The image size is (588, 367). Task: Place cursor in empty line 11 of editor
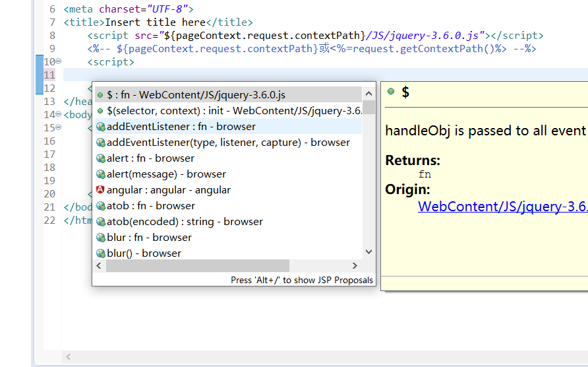click(x=326, y=75)
